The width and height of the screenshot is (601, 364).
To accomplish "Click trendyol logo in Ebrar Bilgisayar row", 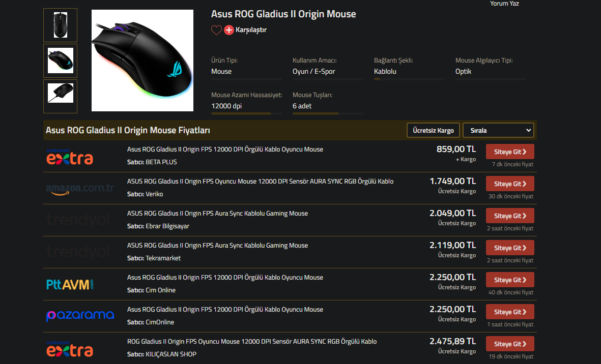I will click(78, 220).
